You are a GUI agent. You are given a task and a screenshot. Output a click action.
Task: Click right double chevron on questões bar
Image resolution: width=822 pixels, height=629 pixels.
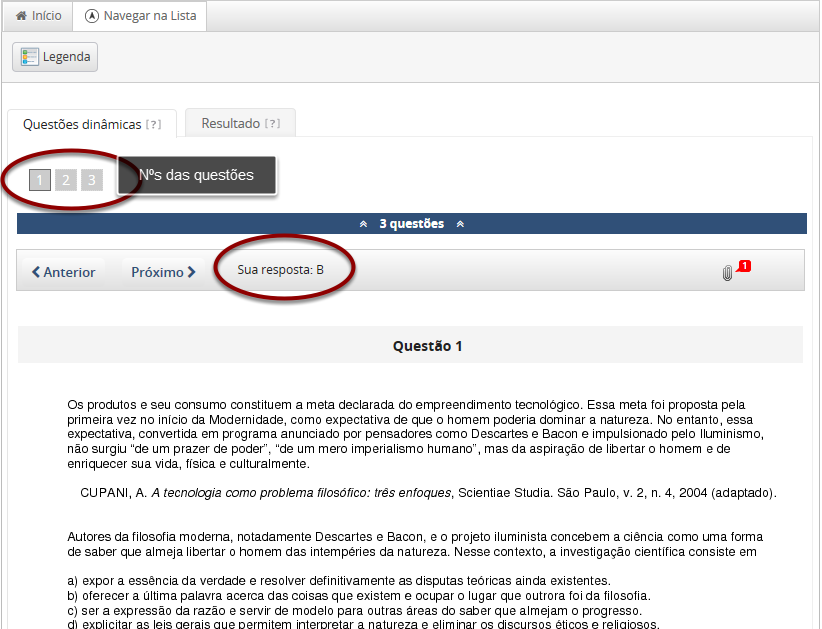click(x=460, y=224)
